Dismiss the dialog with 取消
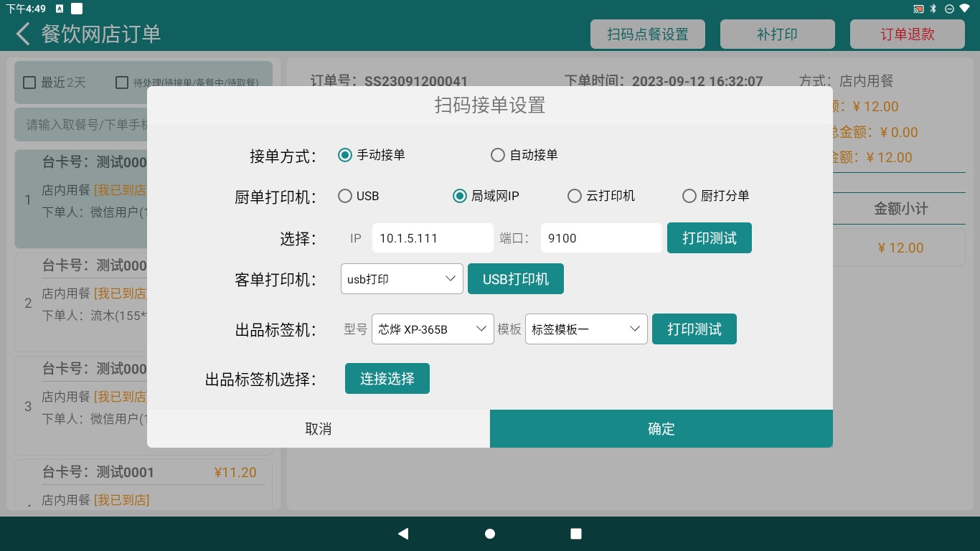This screenshot has width=980, height=551. tap(318, 429)
